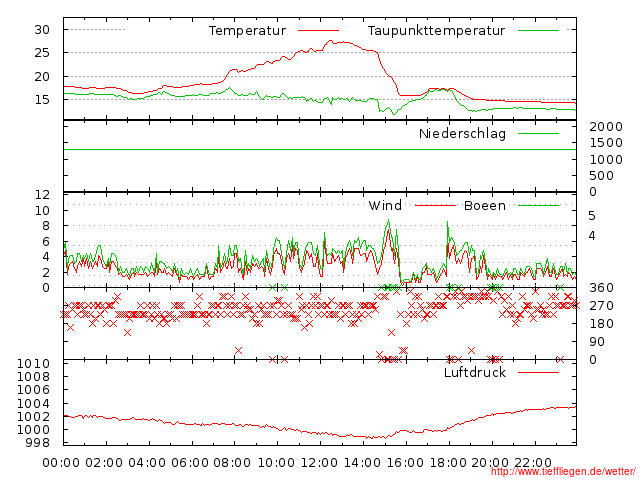
Task: Click the 2000 precipitation axis label
Action: 606,127
